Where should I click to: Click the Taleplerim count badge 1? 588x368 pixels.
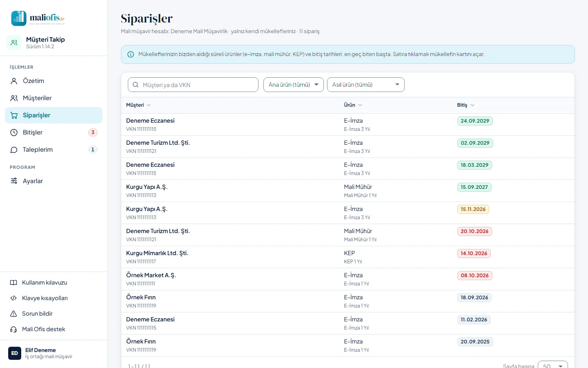(x=93, y=150)
